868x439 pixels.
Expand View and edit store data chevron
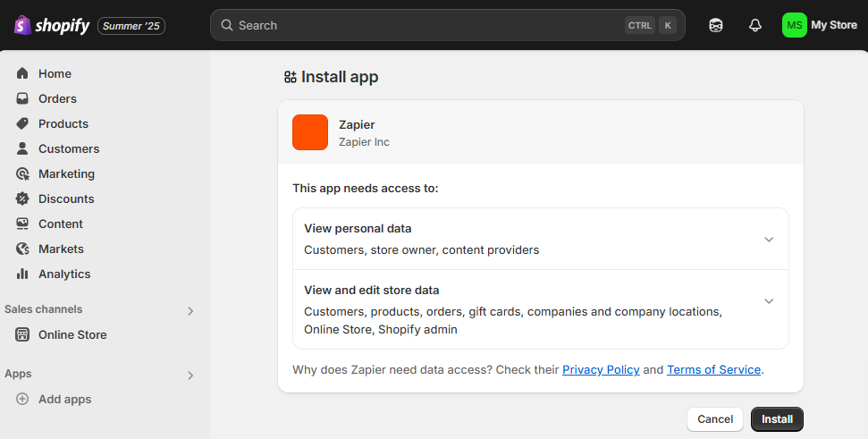(769, 301)
